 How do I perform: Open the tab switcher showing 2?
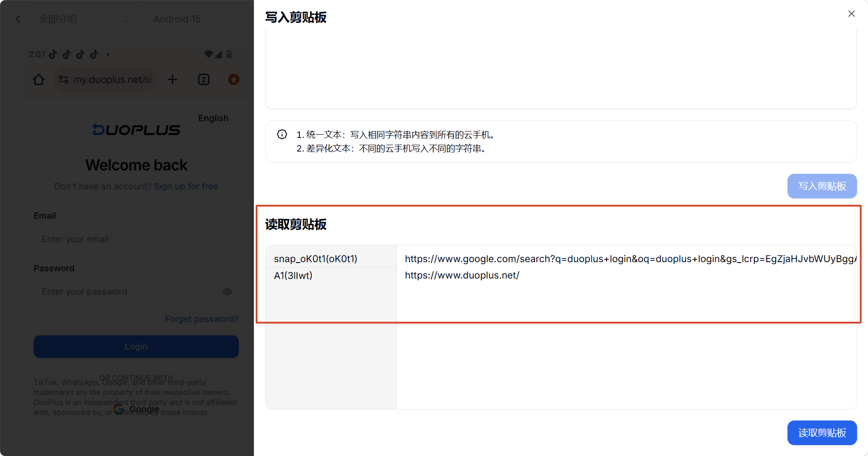(204, 80)
